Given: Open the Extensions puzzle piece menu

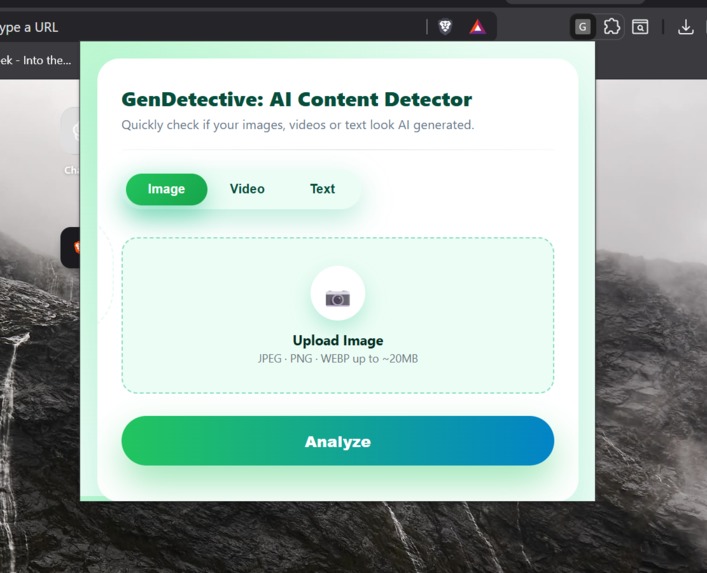Looking at the screenshot, I should click(611, 27).
